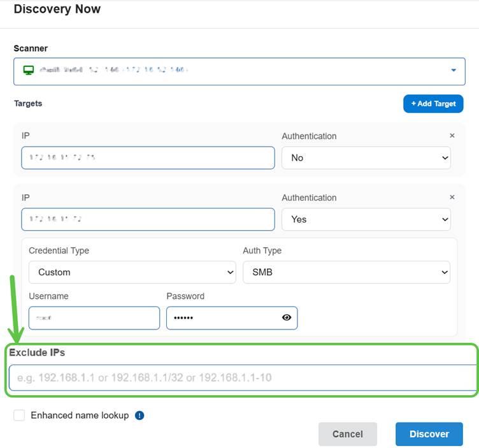Open the Credential Type dropdown set to Custom
Viewport: 479px width, 448px height.
132,272
